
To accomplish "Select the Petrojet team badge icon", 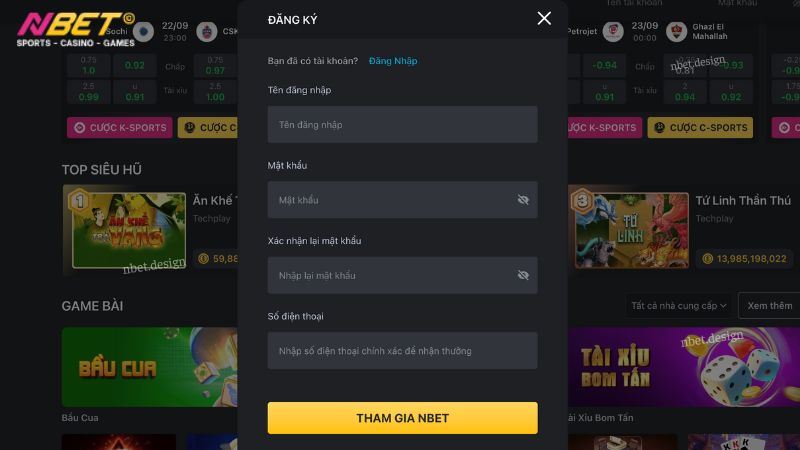I will point(613,32).
